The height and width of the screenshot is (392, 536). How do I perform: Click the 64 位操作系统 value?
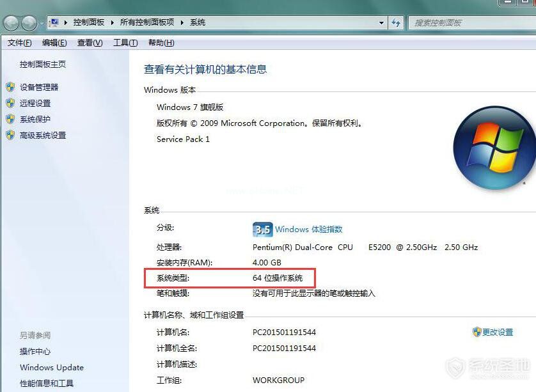[278, 278]
